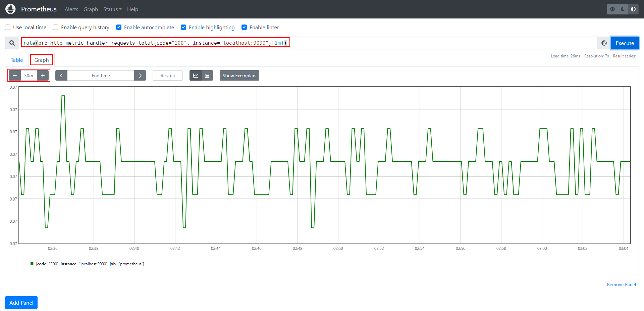Click the End time input field

click(x=101, y=76)
